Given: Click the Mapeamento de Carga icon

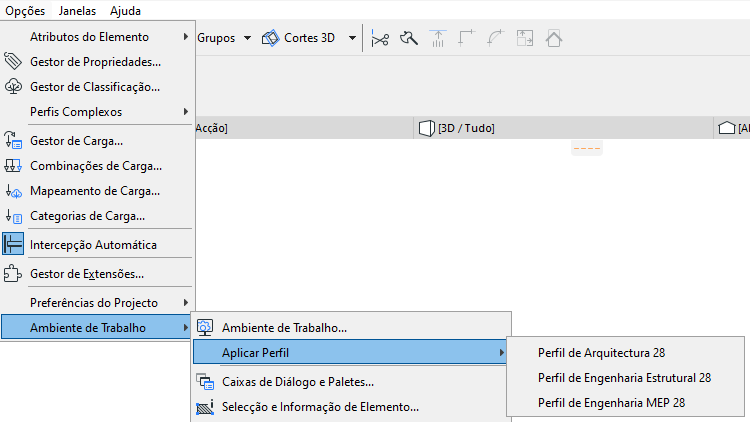Looking at the screenshot, I should pyautogui.click(x=13, y=191).
